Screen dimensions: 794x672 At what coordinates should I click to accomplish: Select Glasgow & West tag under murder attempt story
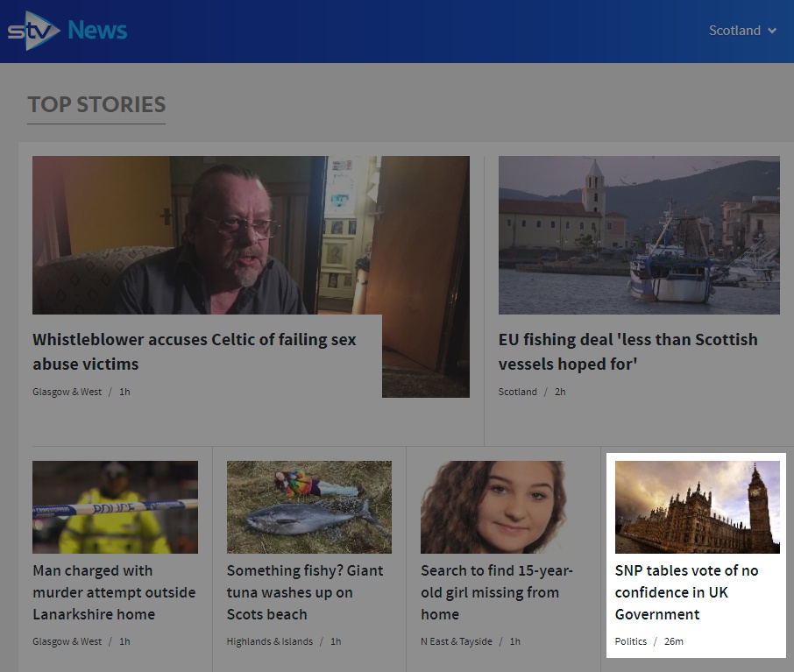67,641
